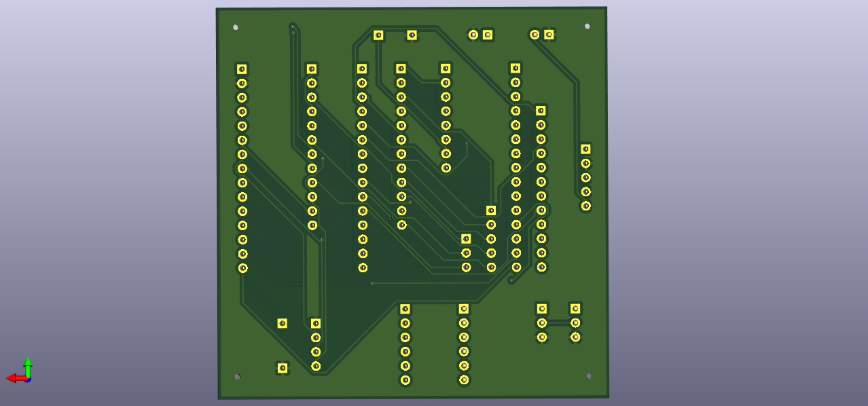Select square pad of the right-edge 4-pin header
Image resolution: width=868 pixels, height=406 pixels.
click(585, 149)
